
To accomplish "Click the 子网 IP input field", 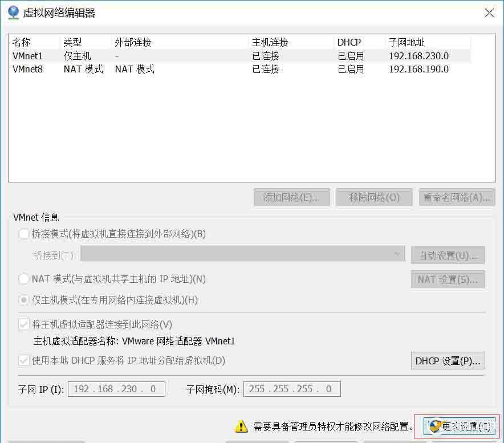I will pos(116,389).
